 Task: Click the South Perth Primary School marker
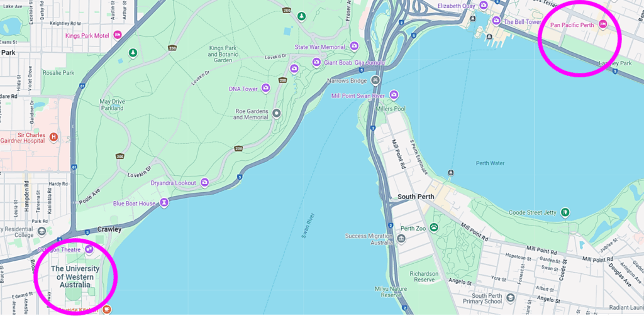(x=510, y=298)
